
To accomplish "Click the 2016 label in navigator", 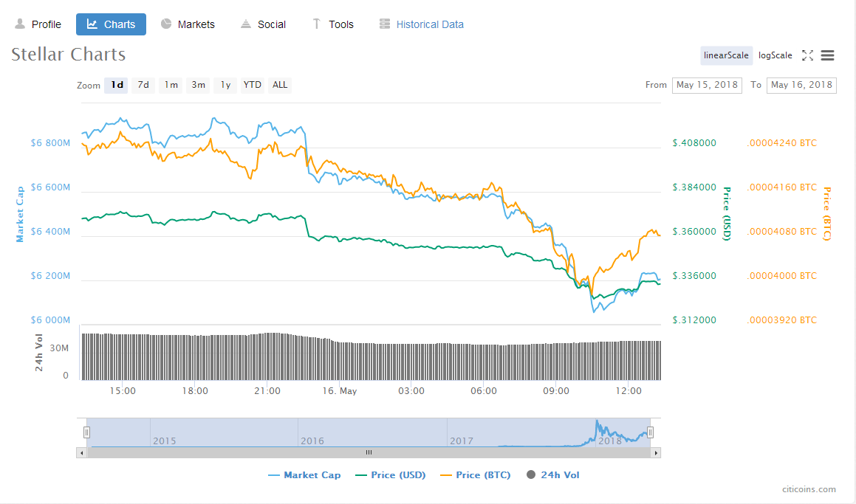I will pyautogui.click(x=312, y=441).
